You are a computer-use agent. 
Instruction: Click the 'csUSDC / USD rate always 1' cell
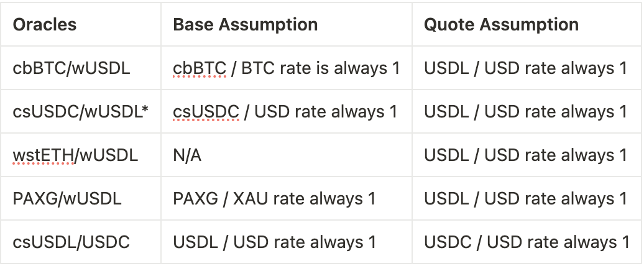[285, 111]
